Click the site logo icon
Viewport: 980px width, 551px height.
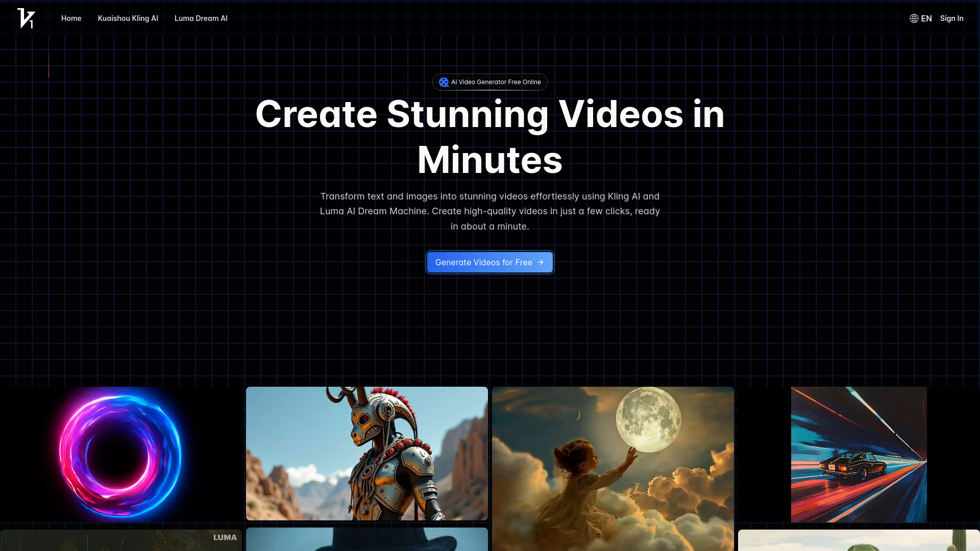(x=26, y=18)
